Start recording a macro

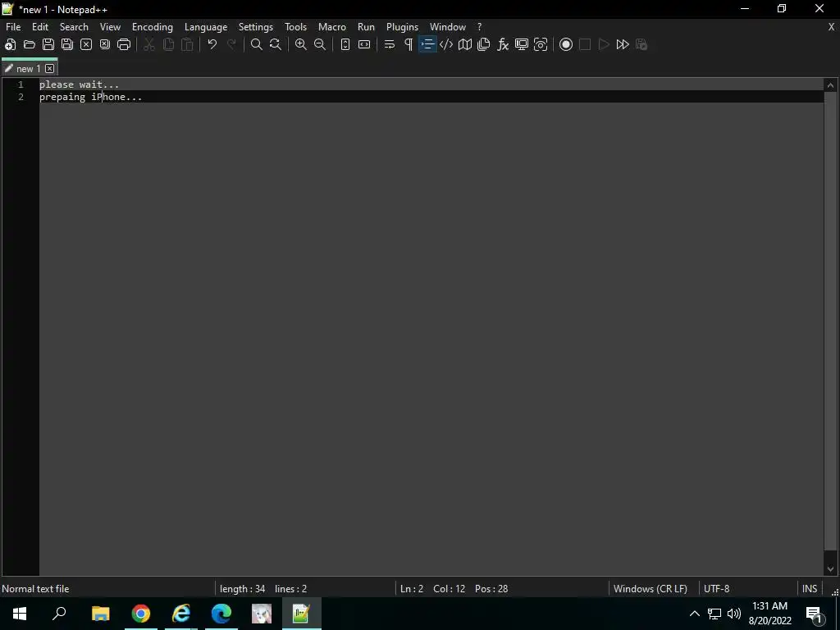coord(566,44)
